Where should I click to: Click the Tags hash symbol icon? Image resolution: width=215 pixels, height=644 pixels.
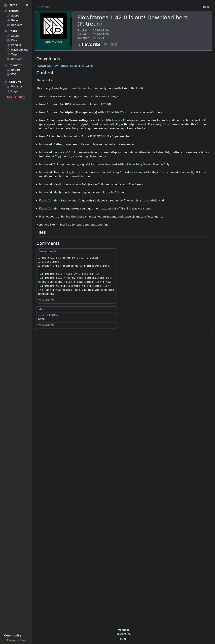9,55
